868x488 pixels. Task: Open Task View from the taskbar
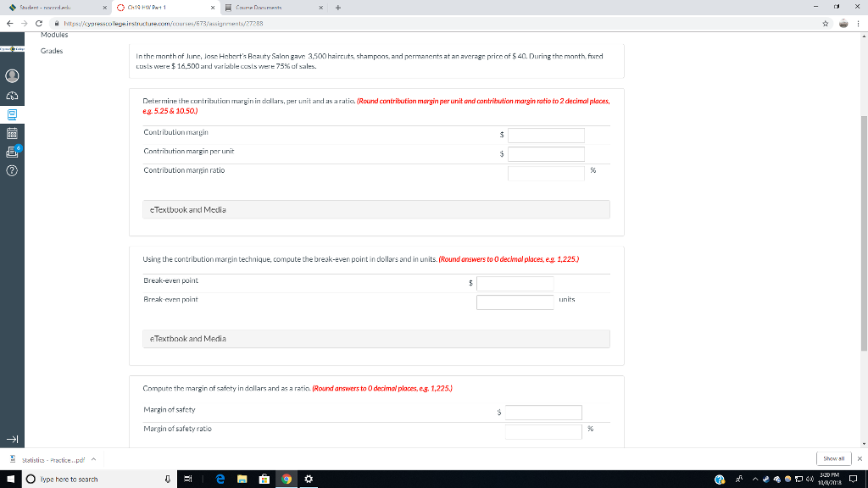coord(187,479)
